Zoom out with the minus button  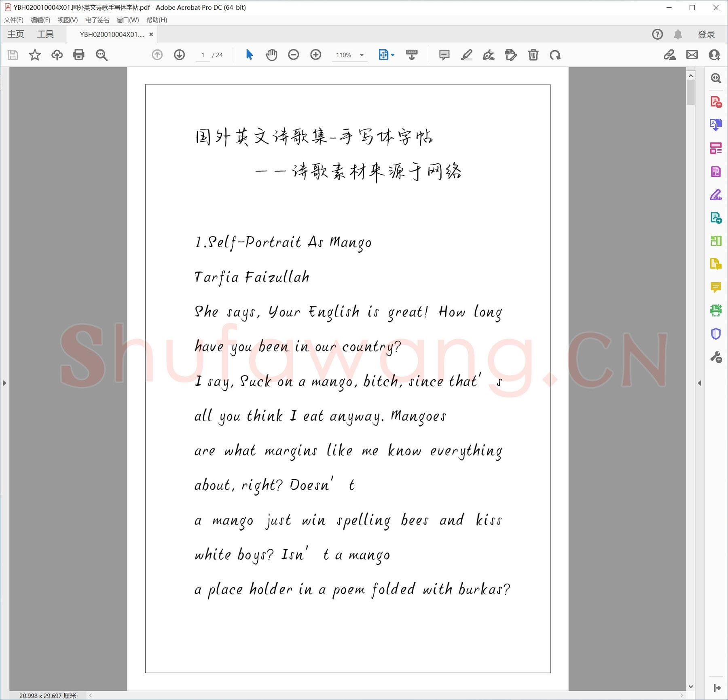point(294,55)
